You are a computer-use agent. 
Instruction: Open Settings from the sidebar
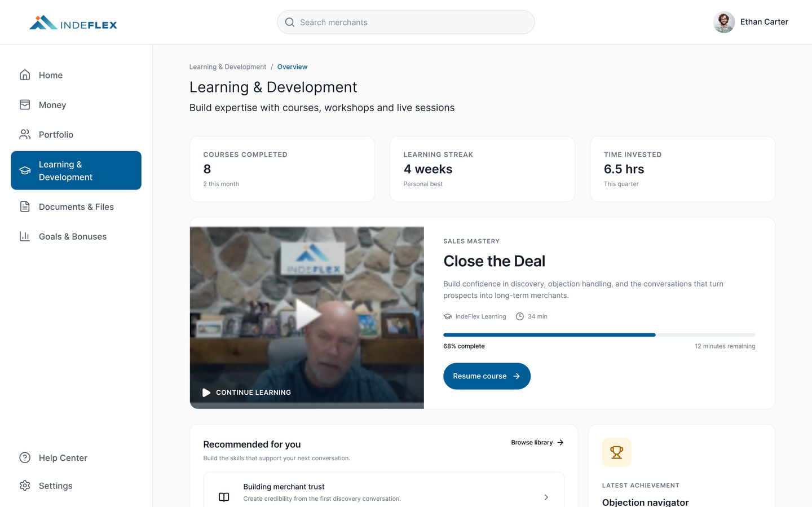coord(76,486)
